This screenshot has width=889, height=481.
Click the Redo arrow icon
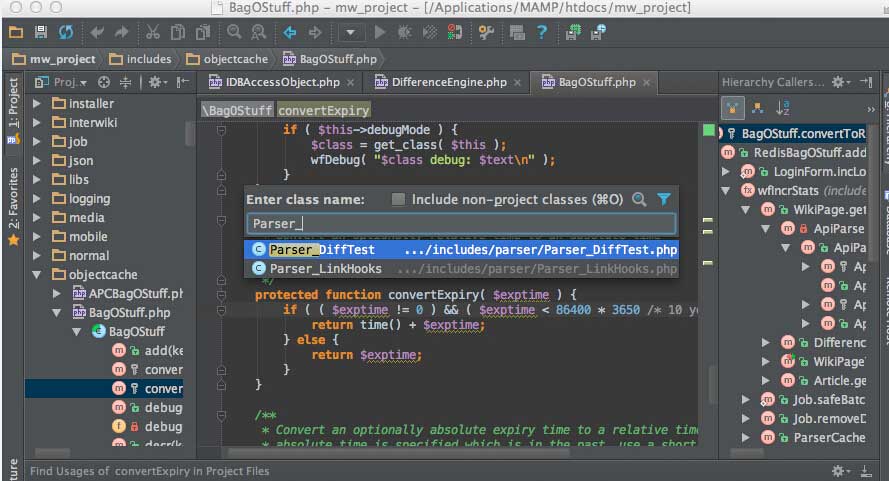(121, 32)
